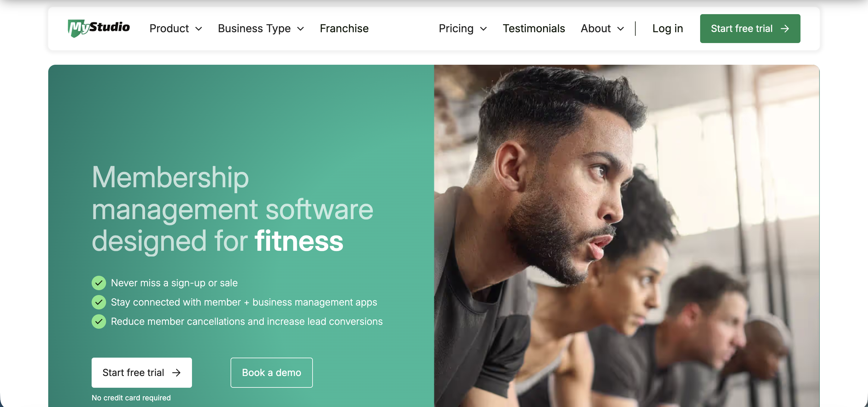The width and height of the screenshot is (868, 407).
Task: Open the Franchise menu item
Action: click(344, 28)
